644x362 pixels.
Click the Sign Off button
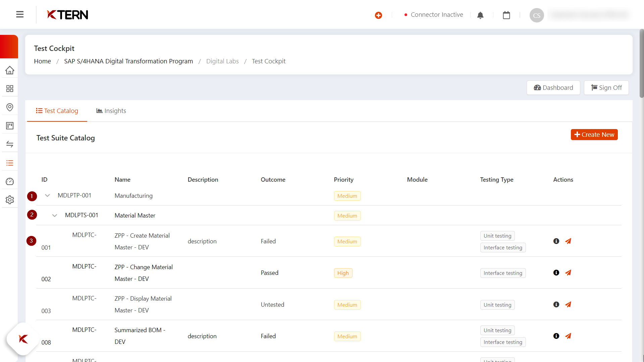(606, 87)
